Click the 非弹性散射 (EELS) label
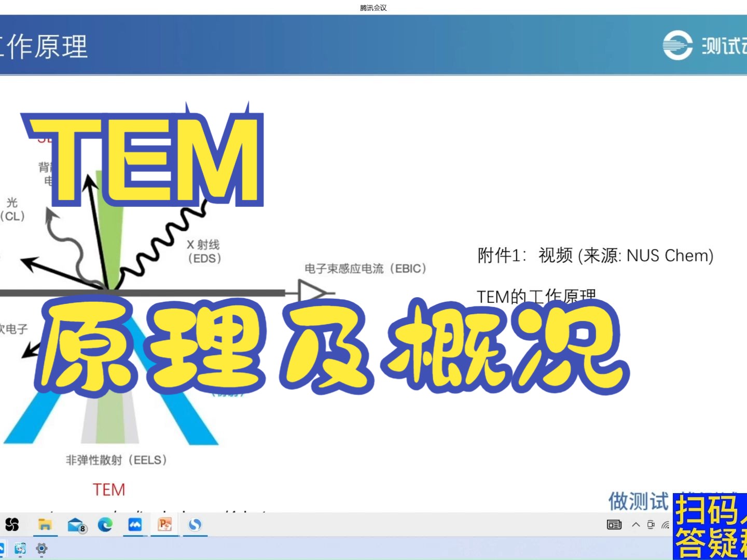The height and width of the screenshot is (560, 747). 117,460
